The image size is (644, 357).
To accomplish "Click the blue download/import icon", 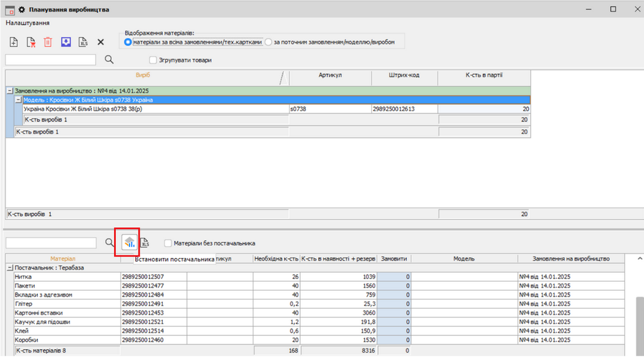I will [x=66, y=42].
